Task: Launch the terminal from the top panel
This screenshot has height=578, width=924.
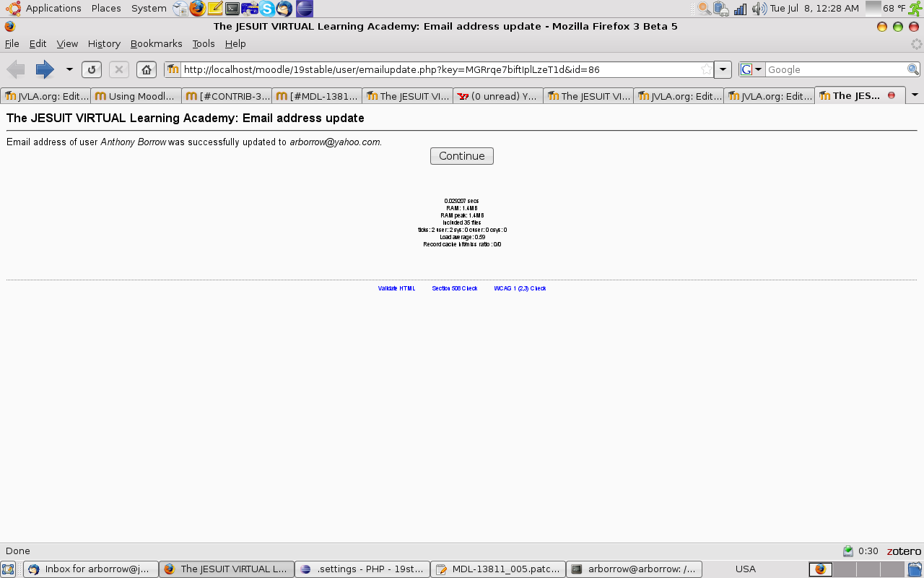Action: pos(232,9)
